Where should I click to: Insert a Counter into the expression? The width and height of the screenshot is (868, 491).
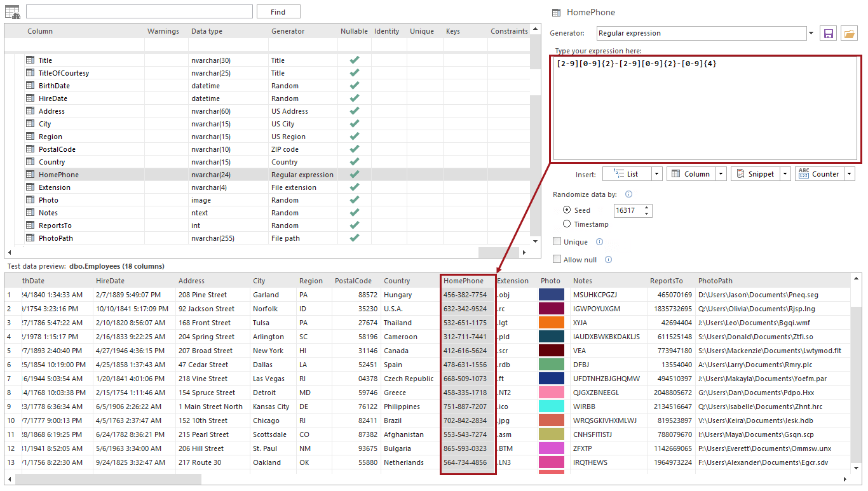click(820, 174)
